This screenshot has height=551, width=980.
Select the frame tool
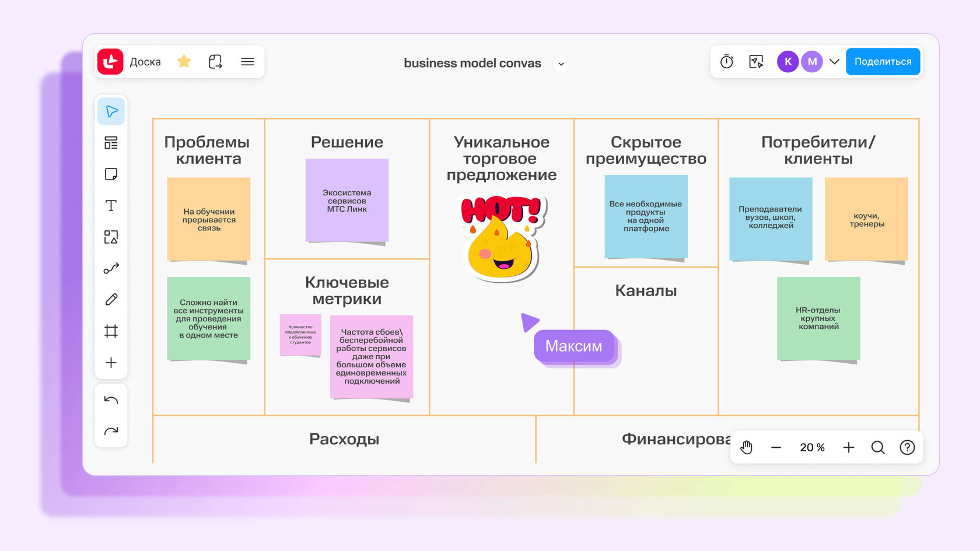click(x=111, y=331)
